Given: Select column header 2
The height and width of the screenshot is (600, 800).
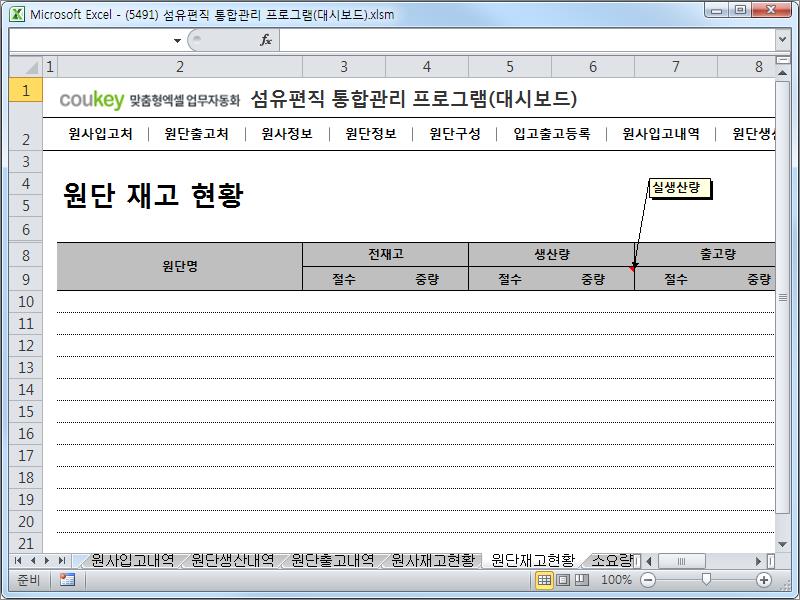Looking at the screenshot, I should click(x=180, y=67).
